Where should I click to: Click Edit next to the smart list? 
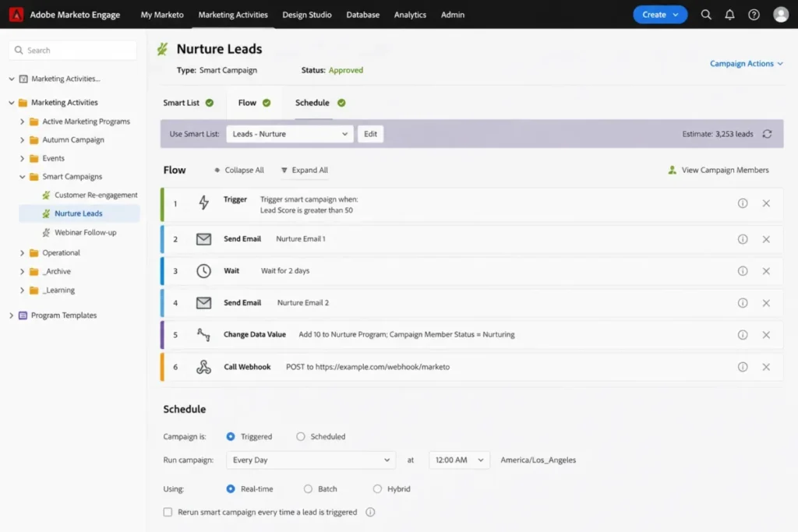(370, 134)
